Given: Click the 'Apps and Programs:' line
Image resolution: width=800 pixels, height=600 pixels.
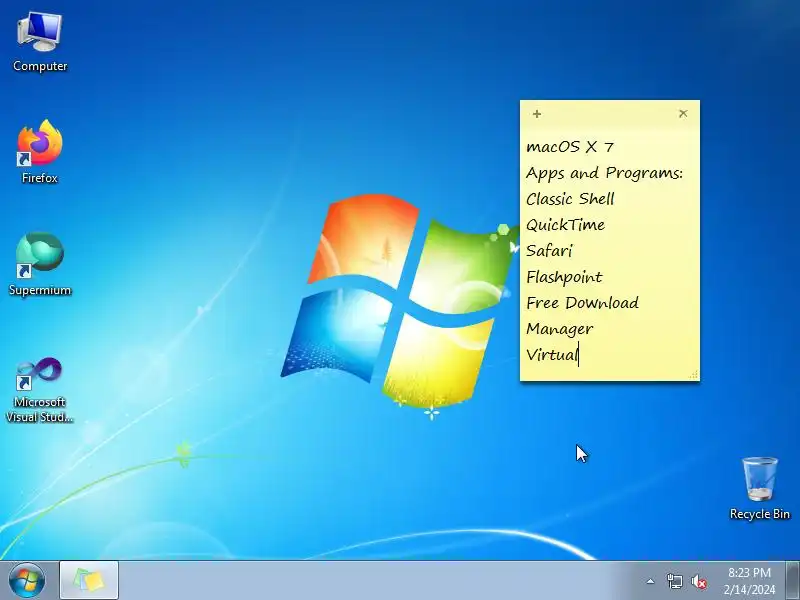Looking at the screenshot, I should [x=605, y=173].
